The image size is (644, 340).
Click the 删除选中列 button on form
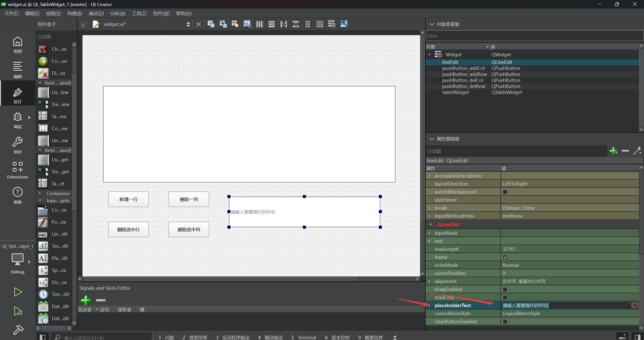coord(189,230)
